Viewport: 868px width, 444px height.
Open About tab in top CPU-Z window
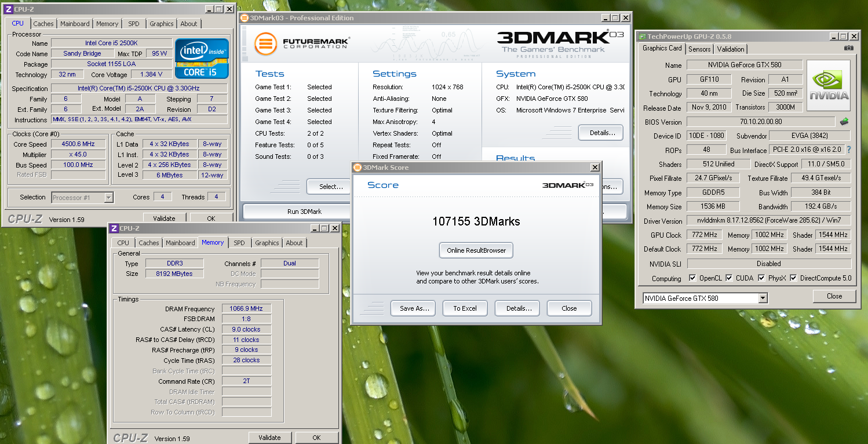(189, 24)
